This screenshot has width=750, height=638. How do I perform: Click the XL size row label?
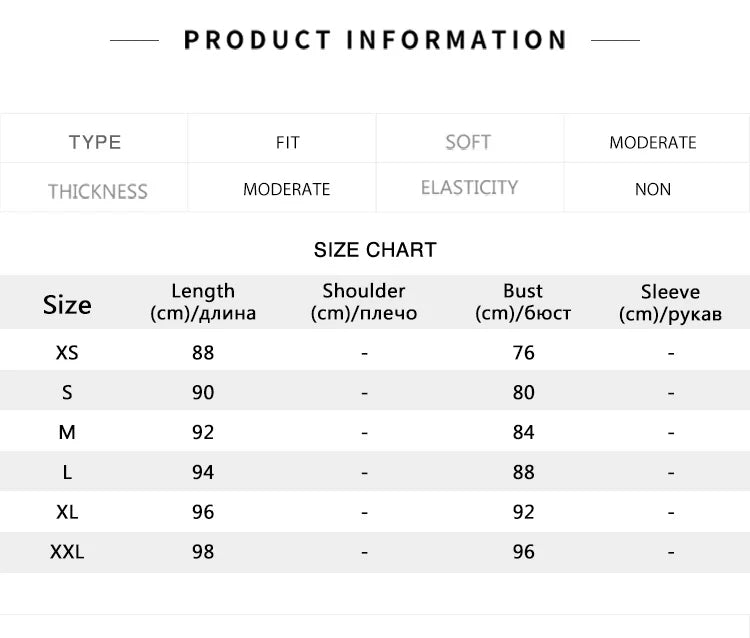point(67,512)
